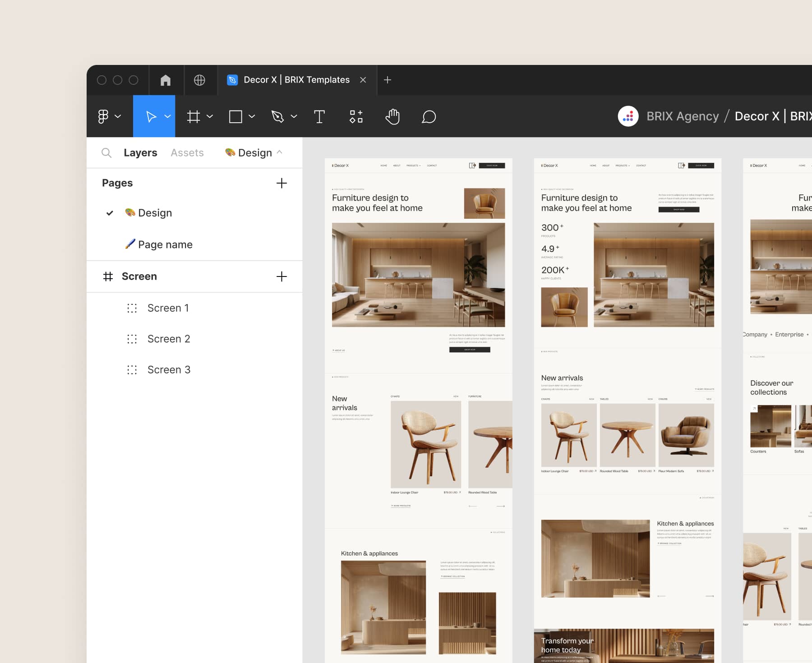
Task: Click the Fleur Modern Sofa image in second frame
Action: tap(686, 435)
